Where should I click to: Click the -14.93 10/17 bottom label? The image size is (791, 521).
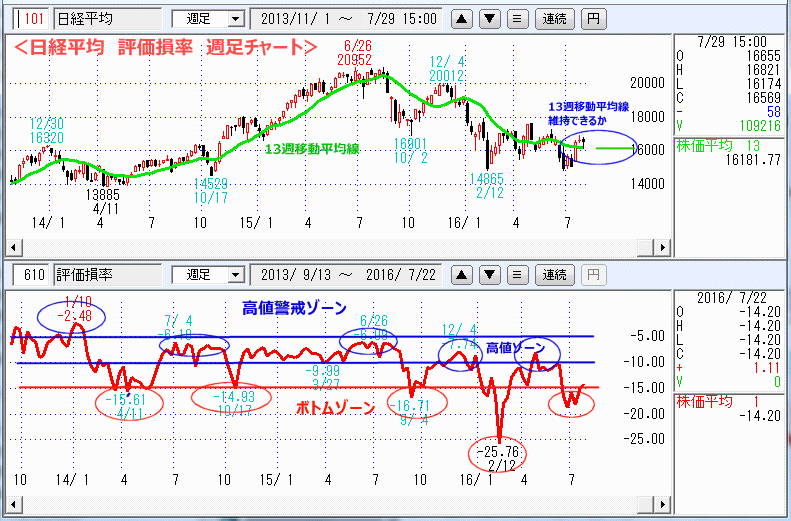point(234,403)
